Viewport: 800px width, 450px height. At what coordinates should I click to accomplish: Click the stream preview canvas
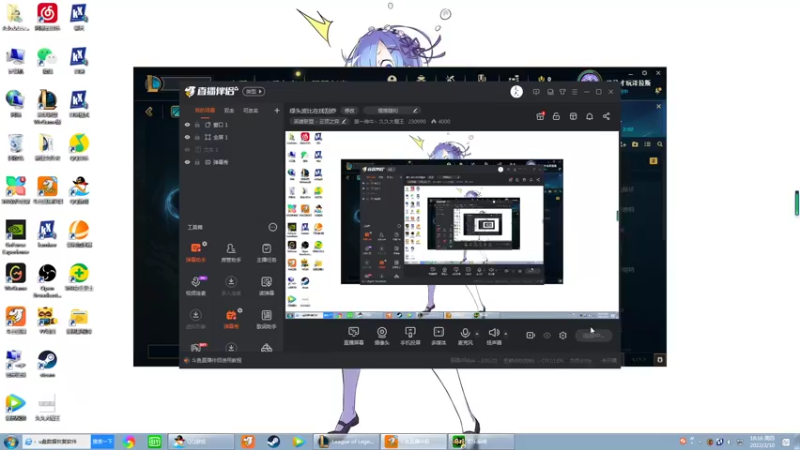coord(452,226)
